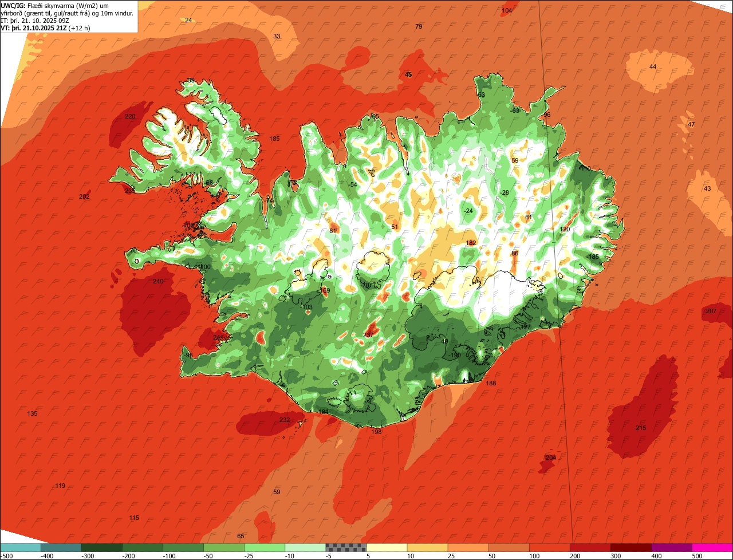
Task: Click the 237 value in southern Iceland
Action: point(368,335)
